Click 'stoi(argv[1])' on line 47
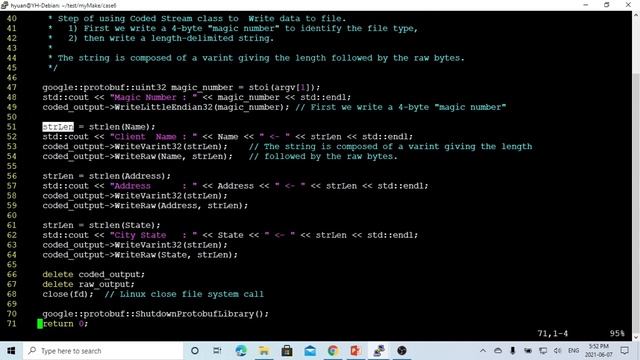 pyautogui.click(x=282, y=87)
